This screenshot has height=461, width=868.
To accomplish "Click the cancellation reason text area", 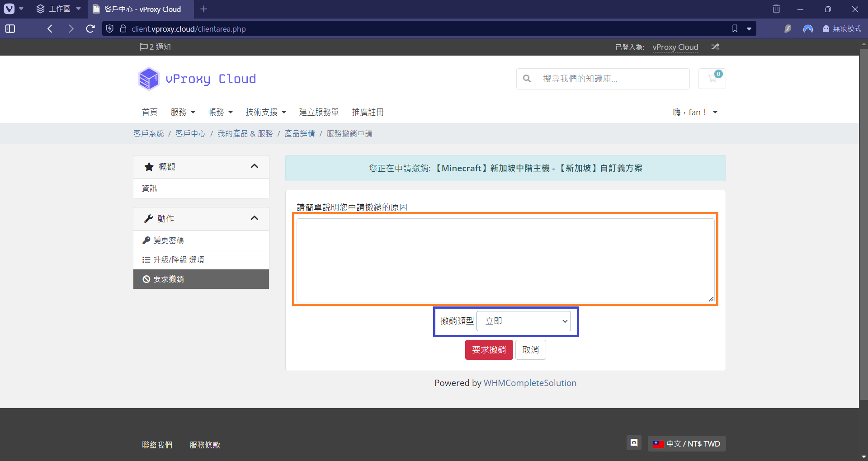I will (x=505, y=260).
